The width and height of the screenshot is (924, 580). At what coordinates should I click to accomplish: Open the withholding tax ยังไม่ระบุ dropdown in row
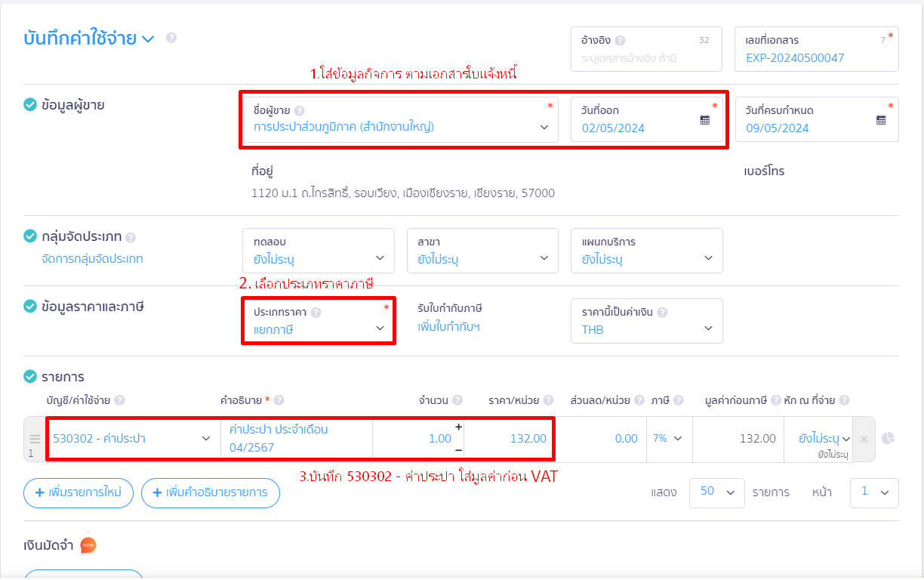coord(825,438)
